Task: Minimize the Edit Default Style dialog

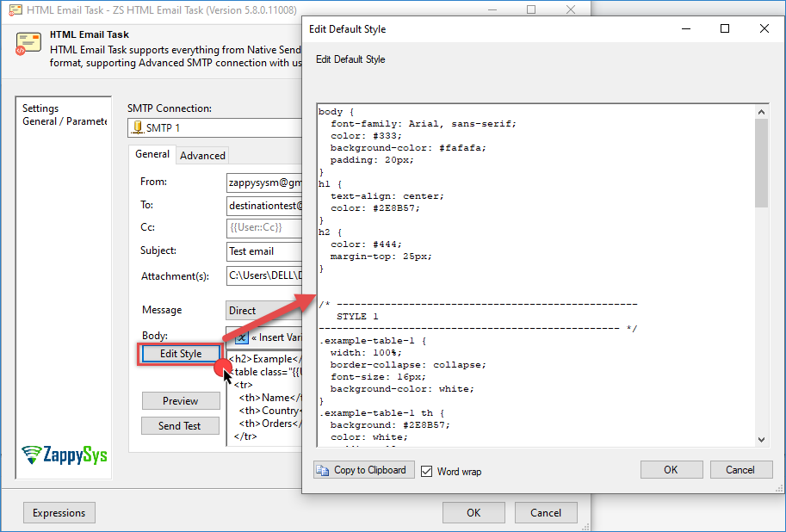Action: 685,28
